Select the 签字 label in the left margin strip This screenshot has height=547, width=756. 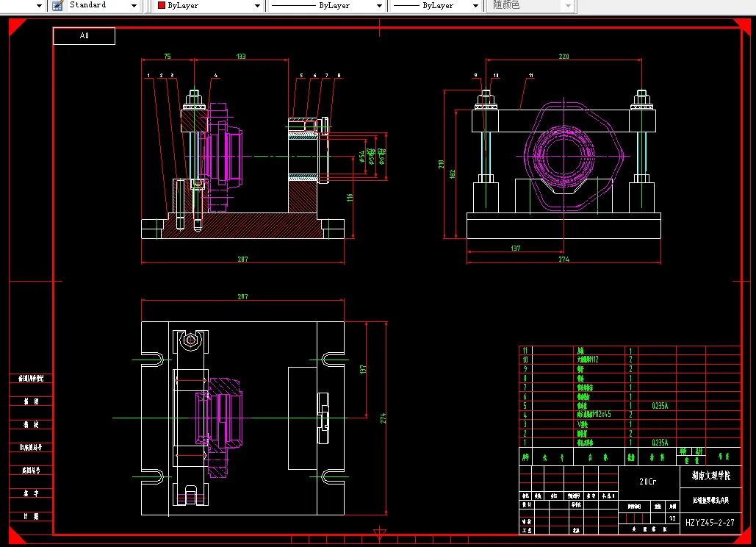coord(31,493)
